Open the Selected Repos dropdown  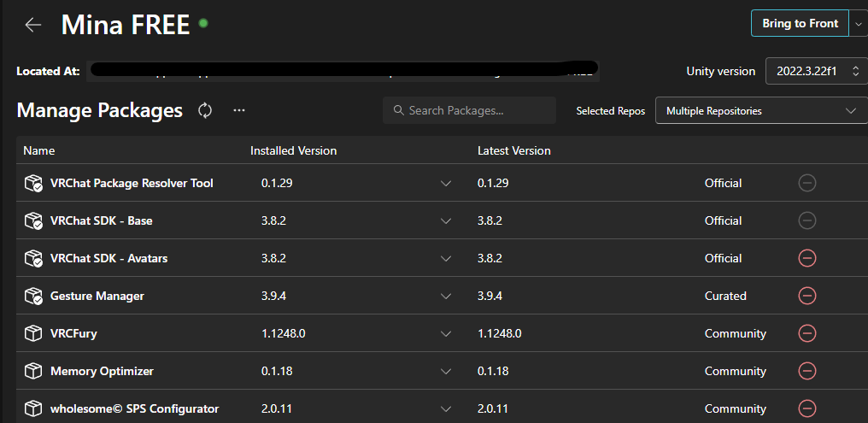pos(760,110)
